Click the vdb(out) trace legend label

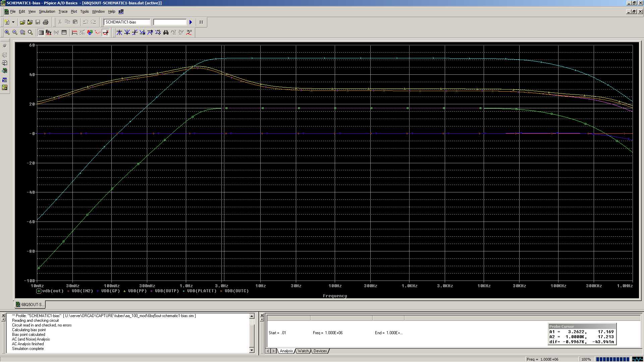tap(53, 291)
